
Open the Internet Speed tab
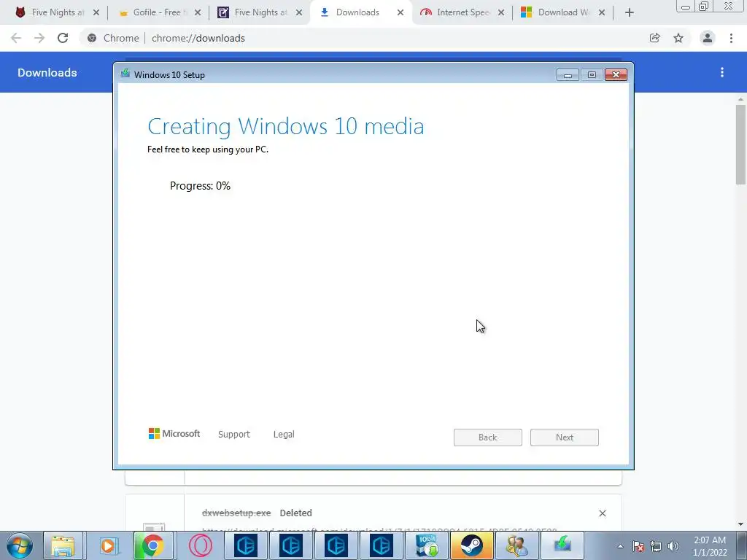tap(463, 12)
